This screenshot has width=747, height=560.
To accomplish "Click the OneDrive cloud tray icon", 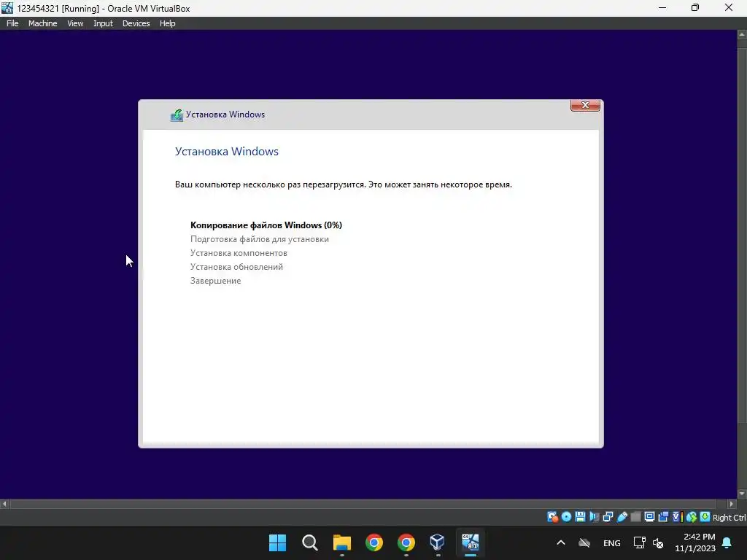I will point(584,542).
